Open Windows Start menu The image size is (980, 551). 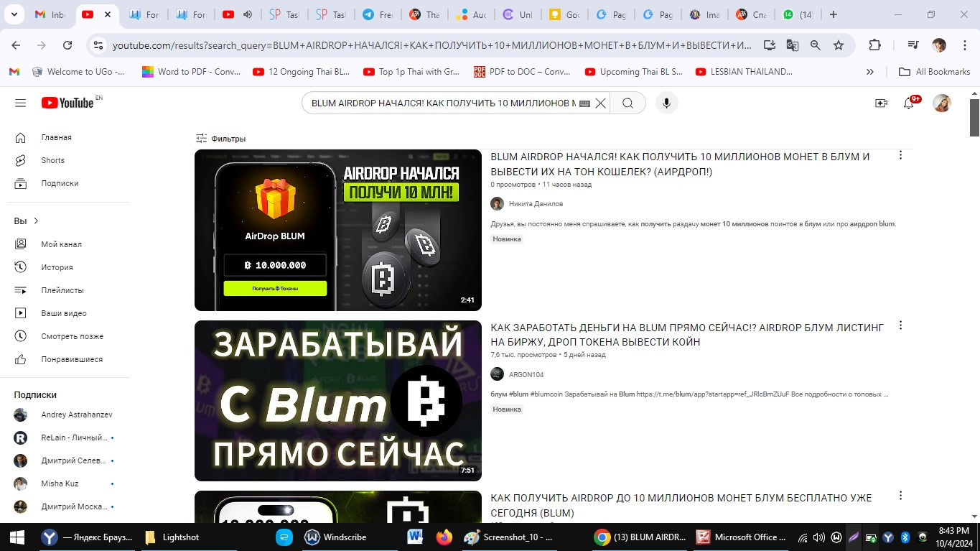click(17, 537)
